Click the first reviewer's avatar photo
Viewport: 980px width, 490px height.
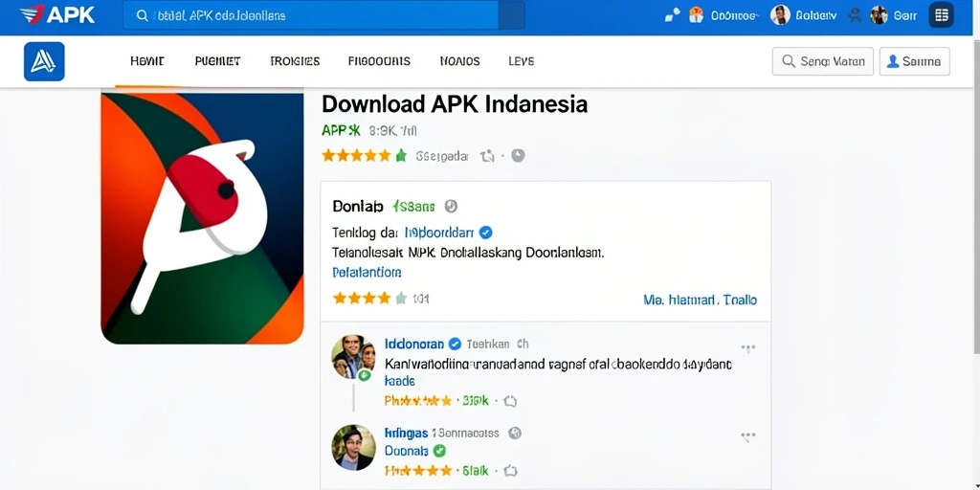pyautogui.click(x=353, y=357)
